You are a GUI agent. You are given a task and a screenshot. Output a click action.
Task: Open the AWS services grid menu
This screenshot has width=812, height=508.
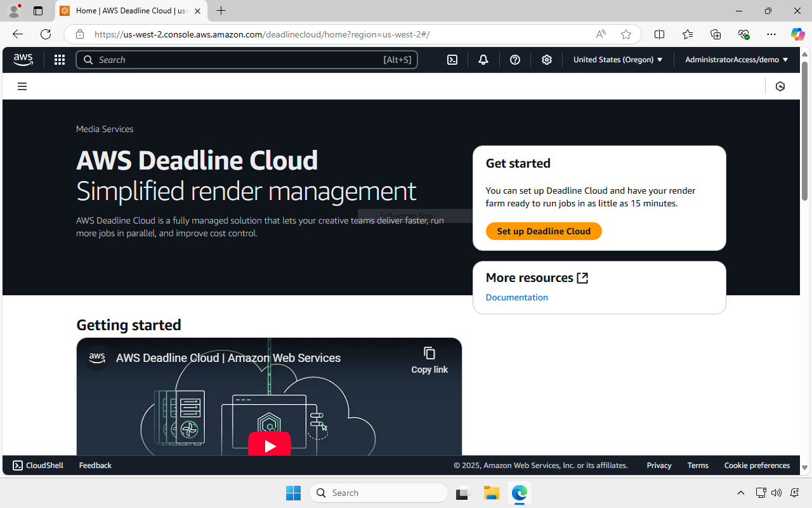[x=59, y=59]
